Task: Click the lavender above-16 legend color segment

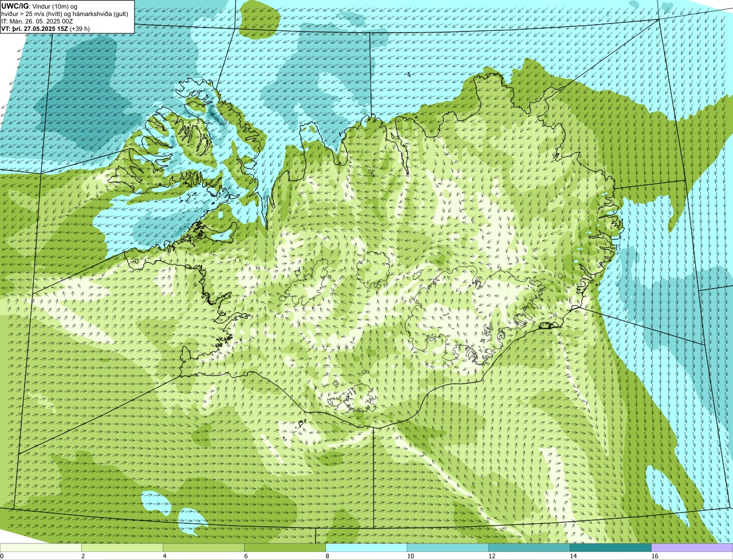Action: coord(692,548)
